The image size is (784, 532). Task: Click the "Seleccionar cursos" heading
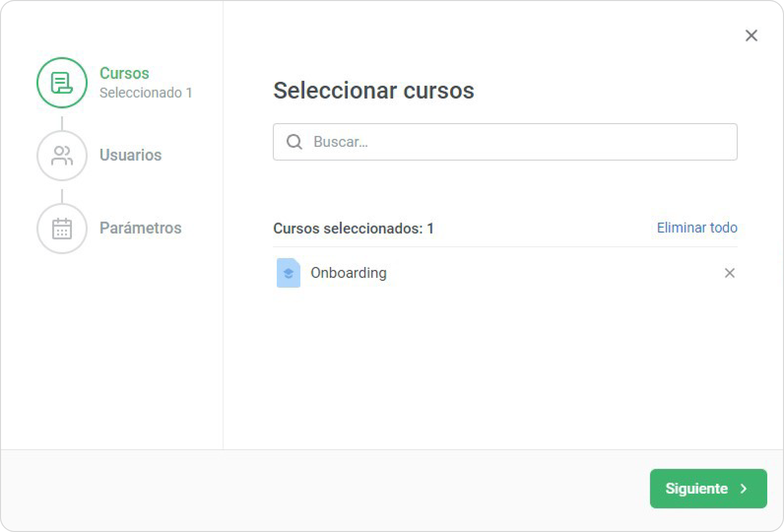[x=373, y=91]
